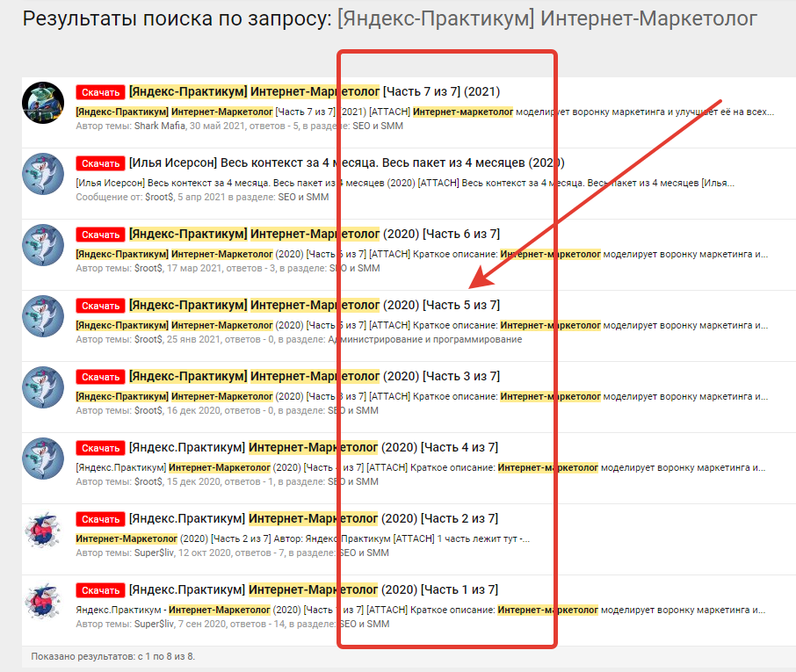796x672 pixels.
Task: Open Super$liv avatar beside Часть 2 result
Action: 43,530
